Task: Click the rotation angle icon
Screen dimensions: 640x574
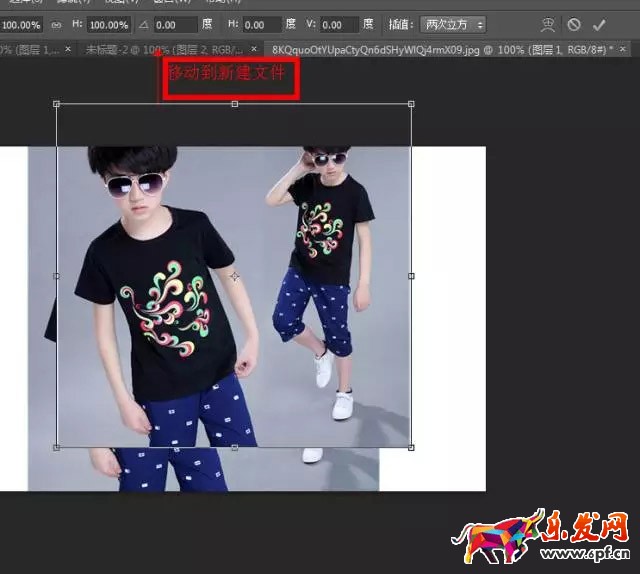Action: pos(141,24)
